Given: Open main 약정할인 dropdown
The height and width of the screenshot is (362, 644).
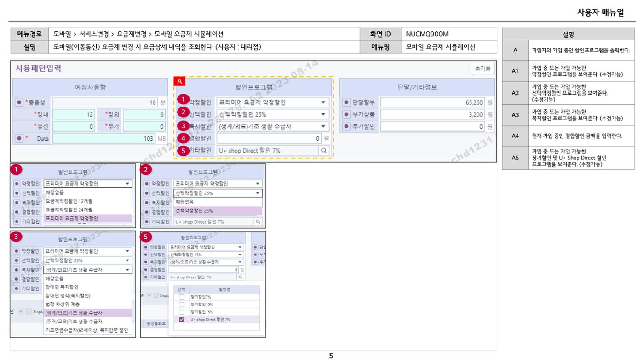Looking at the screenshot, I should [x=273, y=102].
